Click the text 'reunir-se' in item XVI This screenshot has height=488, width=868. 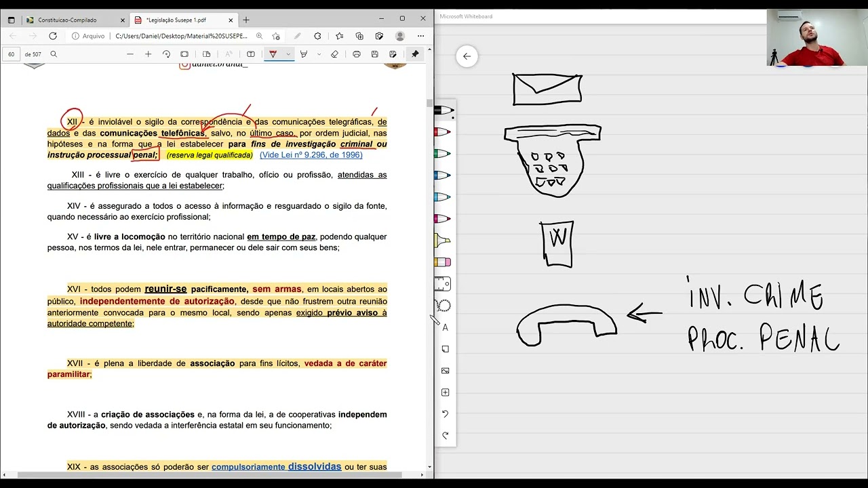pyautogui.click(x=165, y=289)
